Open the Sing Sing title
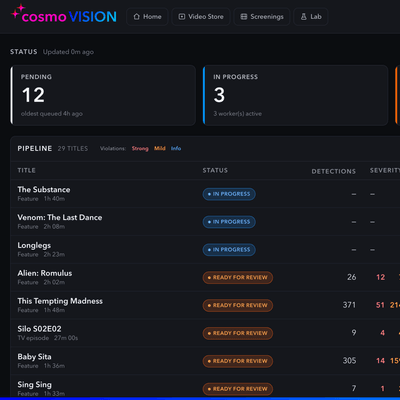Viewport: 400px width, 400px height. click(35, 384)
